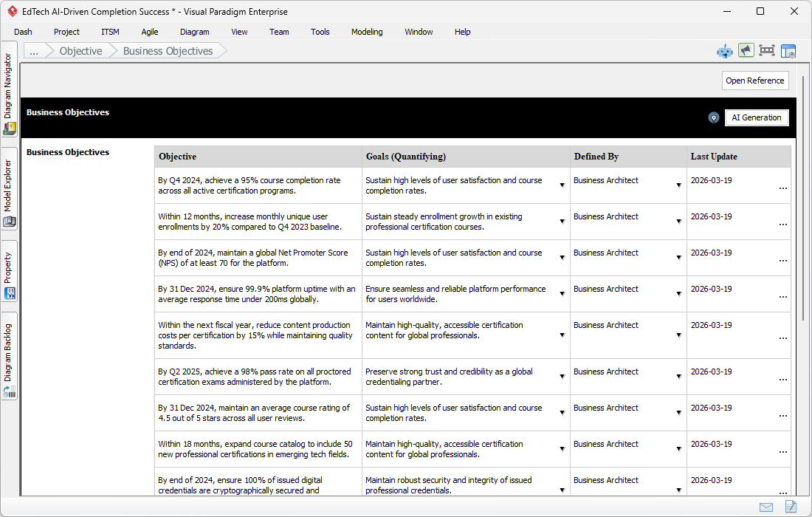The width and height of the screenshot is (812, 517).
Task: Click the AI Generation button
Action: coord(757,117)
